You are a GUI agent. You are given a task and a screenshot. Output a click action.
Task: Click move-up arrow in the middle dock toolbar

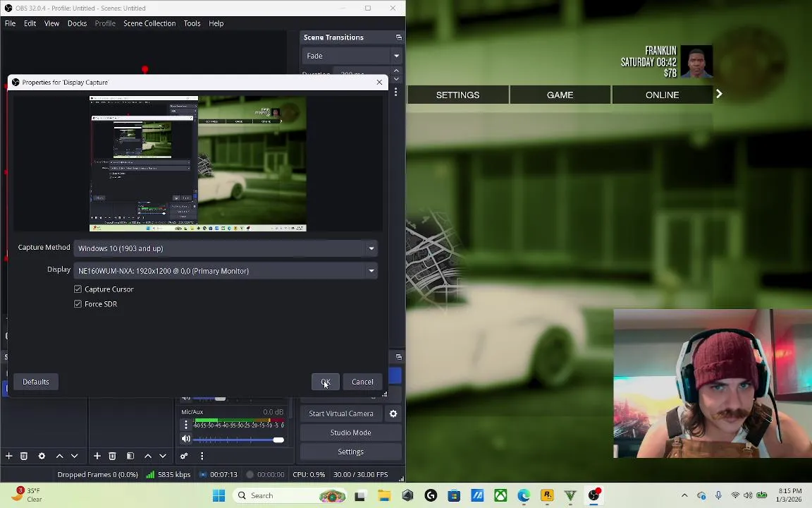[148, 456]
